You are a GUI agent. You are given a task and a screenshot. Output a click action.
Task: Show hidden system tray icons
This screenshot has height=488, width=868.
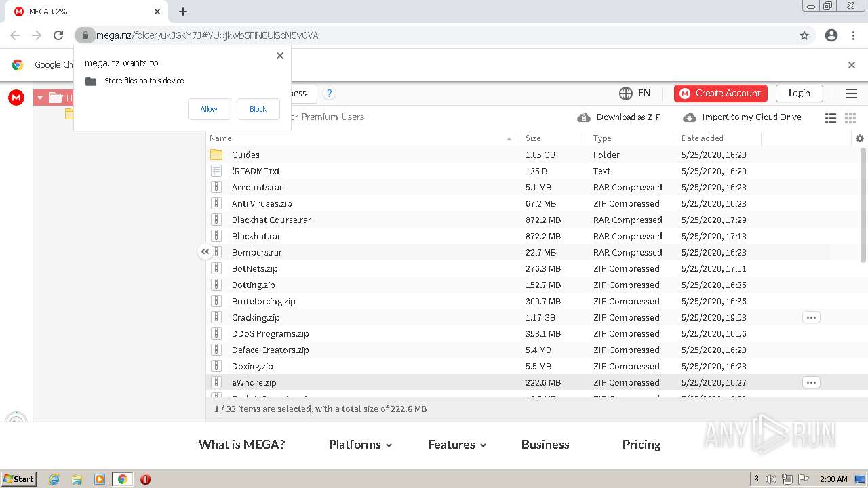[756, 479]
